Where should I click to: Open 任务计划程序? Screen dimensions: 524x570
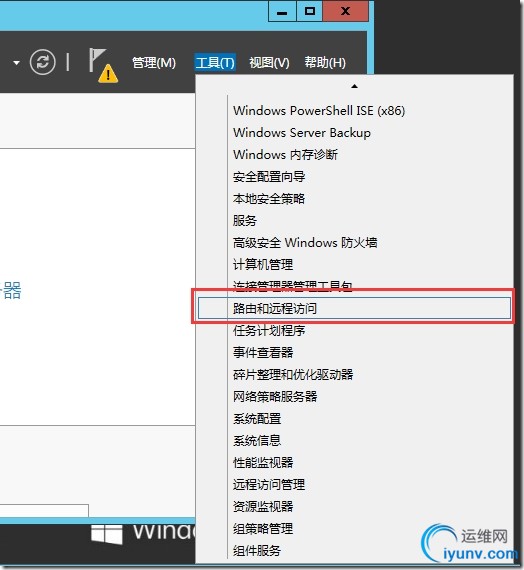tap(269, 330)
